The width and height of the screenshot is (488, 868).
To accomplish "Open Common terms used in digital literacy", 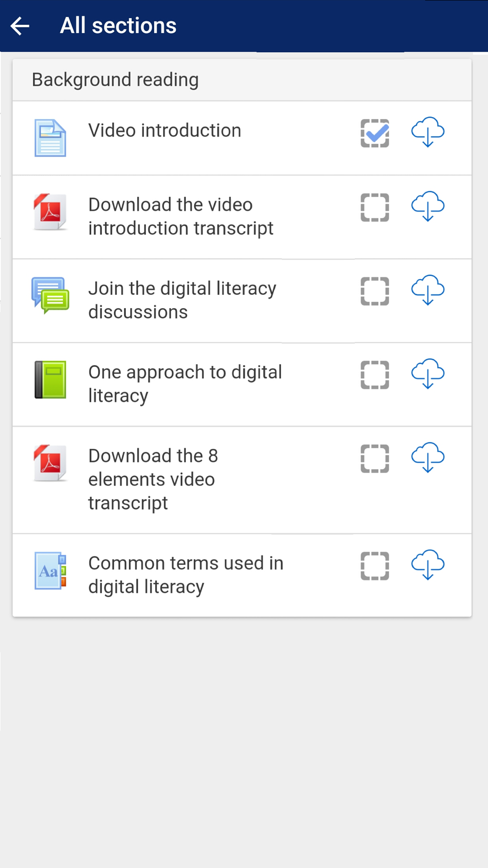I will (185, 575).
